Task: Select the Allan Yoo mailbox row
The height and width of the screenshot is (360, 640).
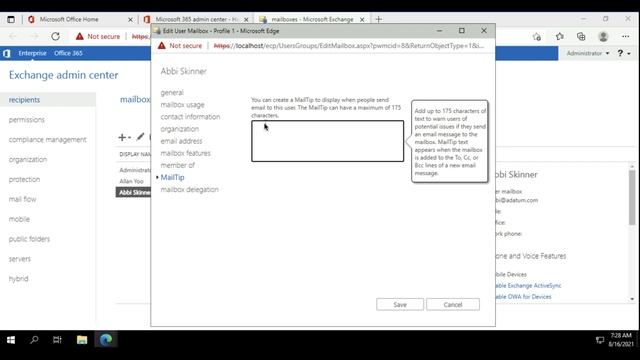Action: tap(133, 181)
